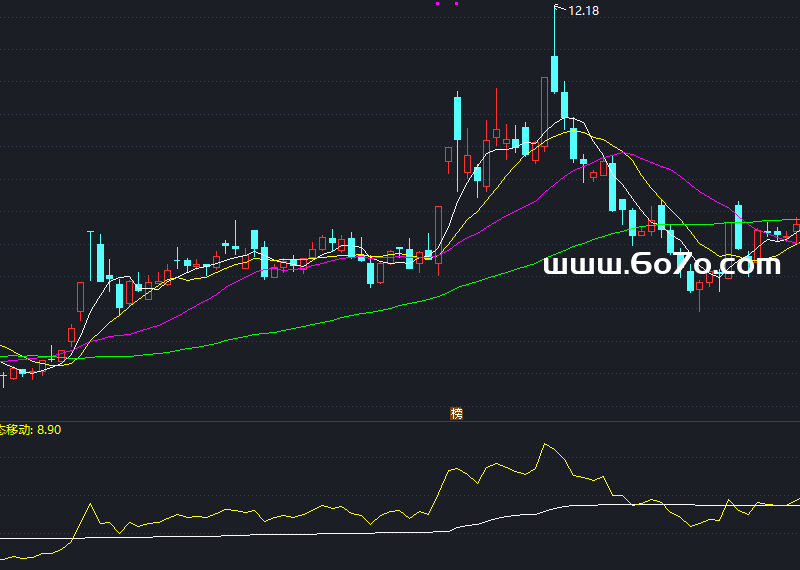
Task: Select the tallest cyan candle at the peak
Action: 554,74
